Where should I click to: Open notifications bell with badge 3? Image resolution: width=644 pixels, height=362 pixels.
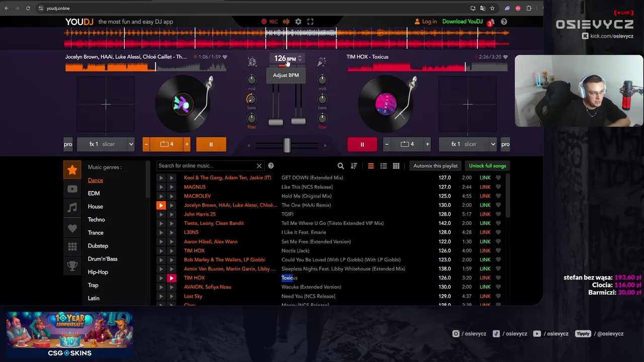491,22
